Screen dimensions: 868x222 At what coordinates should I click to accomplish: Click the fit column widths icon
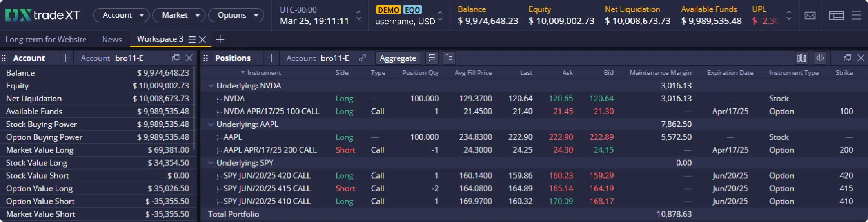pyautogui.click(x=820, y=58)
